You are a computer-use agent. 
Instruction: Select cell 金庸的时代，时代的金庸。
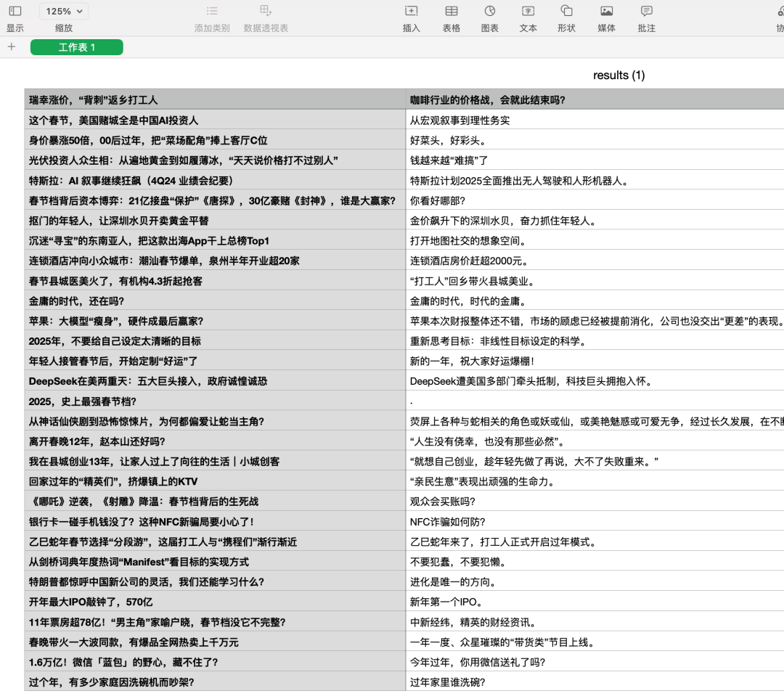coord(595,301)
